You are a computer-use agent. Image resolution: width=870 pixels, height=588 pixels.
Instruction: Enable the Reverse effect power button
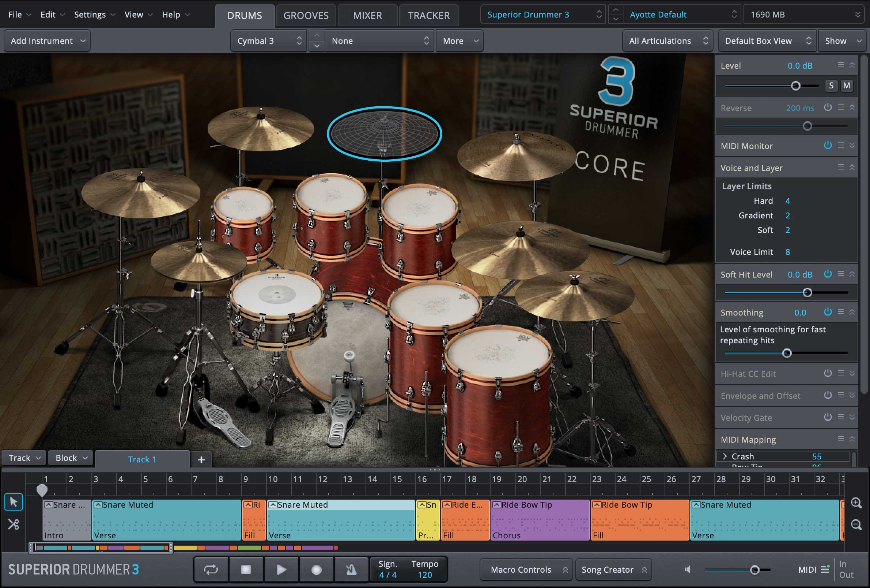pyautogui.click(x=828, y=108)
